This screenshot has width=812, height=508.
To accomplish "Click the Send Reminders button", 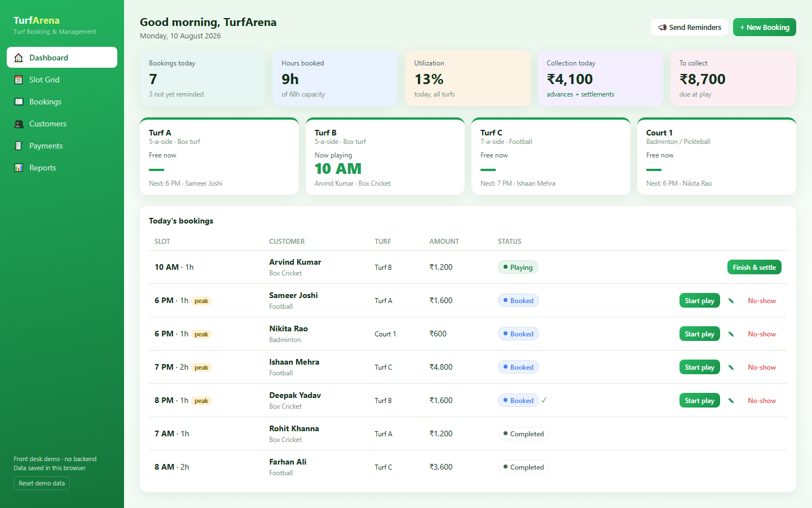I will tap(689, 27).
